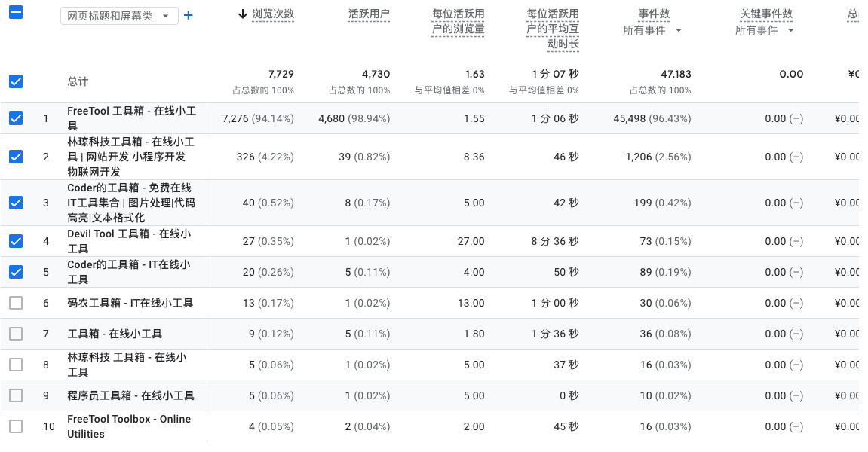Image resolution: width=868 pixels, height=452 pixels.
Task: Open 所有事件 dropdown under 关键事件数
Action: pos(765,30)
